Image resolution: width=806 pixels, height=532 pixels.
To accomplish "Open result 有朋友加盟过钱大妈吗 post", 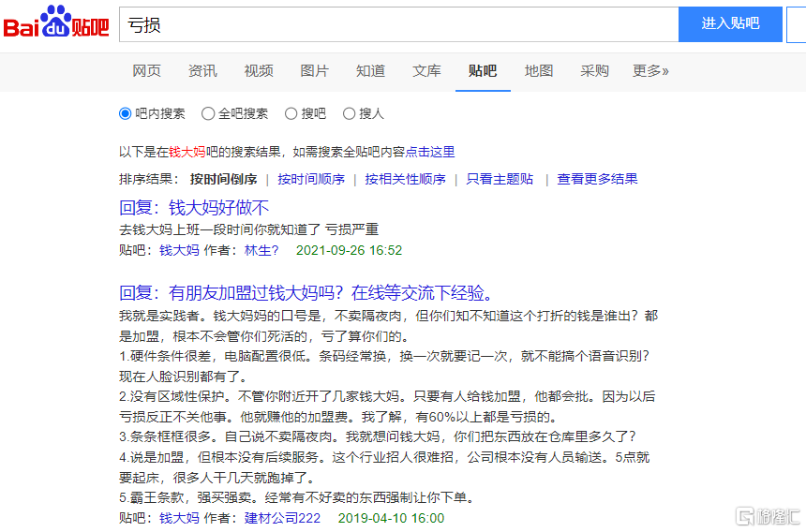I will coord(307,293).
